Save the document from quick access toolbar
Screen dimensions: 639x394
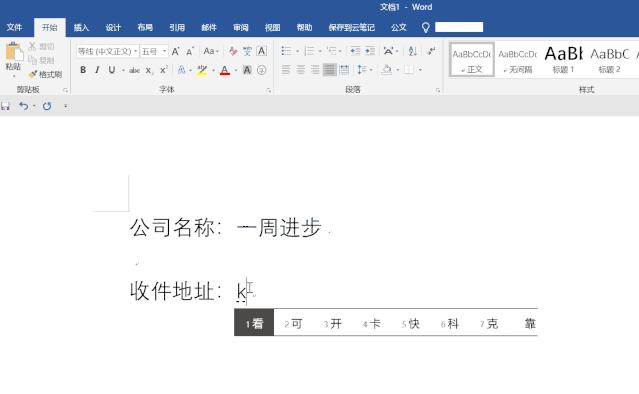tap(5, 106)
